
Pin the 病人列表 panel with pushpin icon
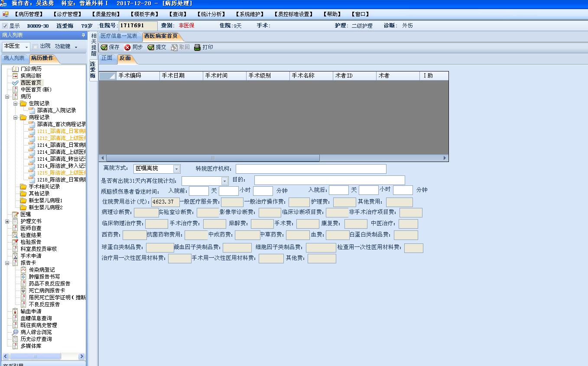[x=83, y=35]
